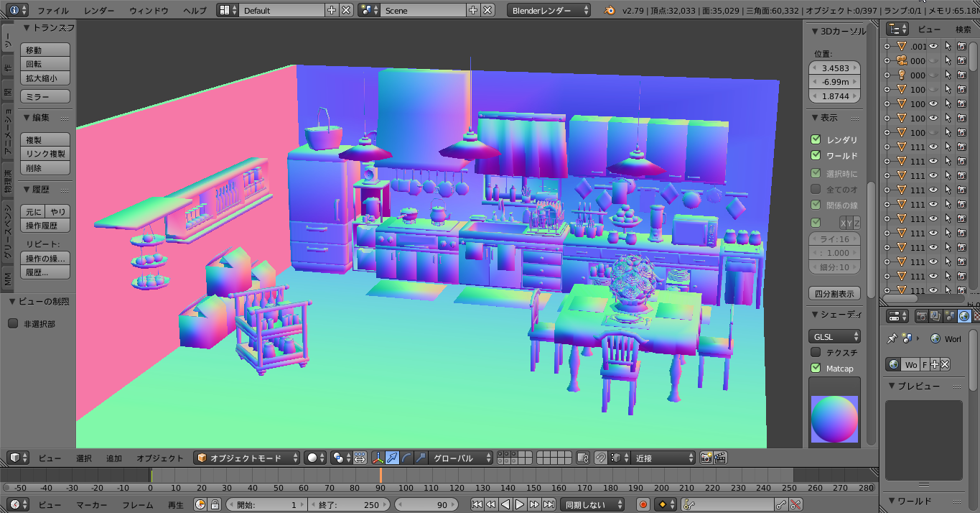
Task: Click the 回転 button
Action: (x=45, y=64)
